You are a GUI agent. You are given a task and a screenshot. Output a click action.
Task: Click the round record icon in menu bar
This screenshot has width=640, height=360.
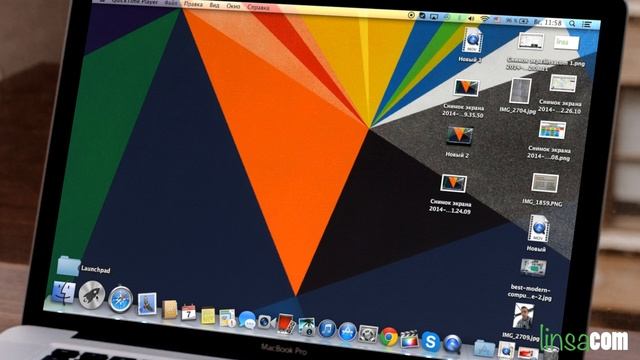pyautogui.click(x=411, y=16)
